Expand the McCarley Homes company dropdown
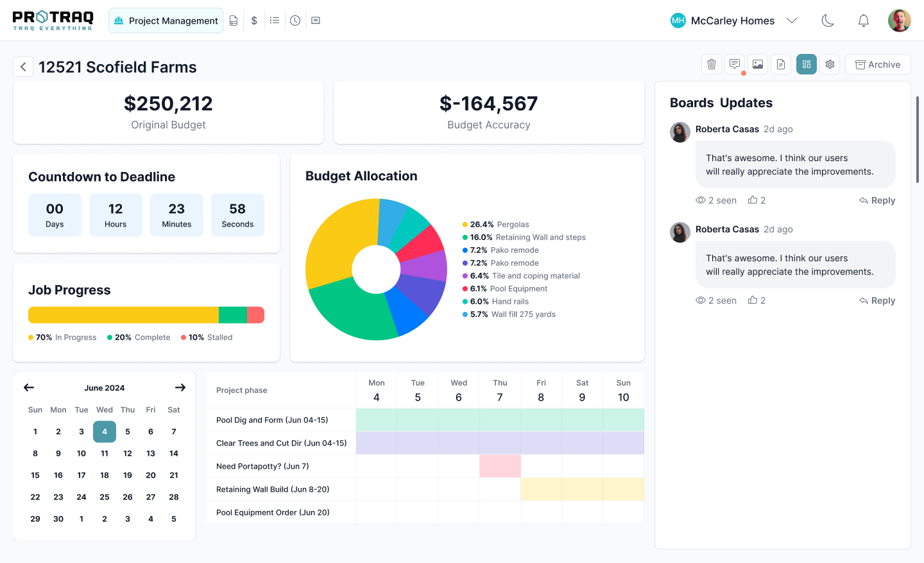The image size is (924, 563). (792, 21)
